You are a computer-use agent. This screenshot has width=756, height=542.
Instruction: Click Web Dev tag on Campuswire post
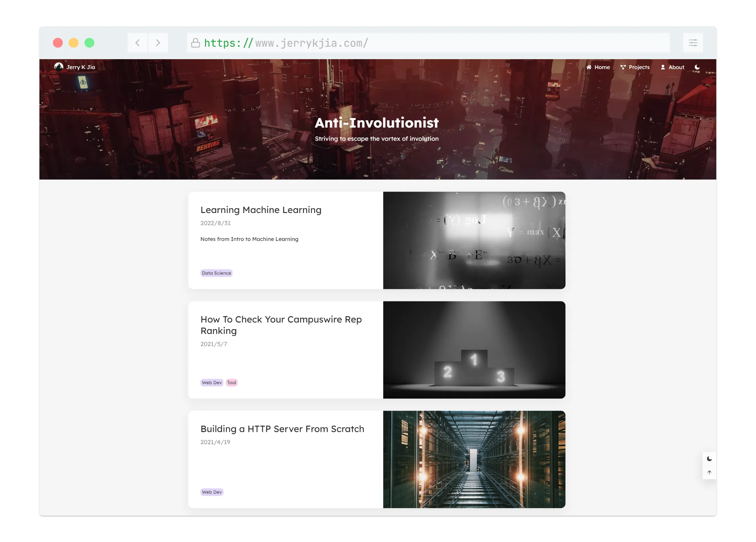point(212,383)
